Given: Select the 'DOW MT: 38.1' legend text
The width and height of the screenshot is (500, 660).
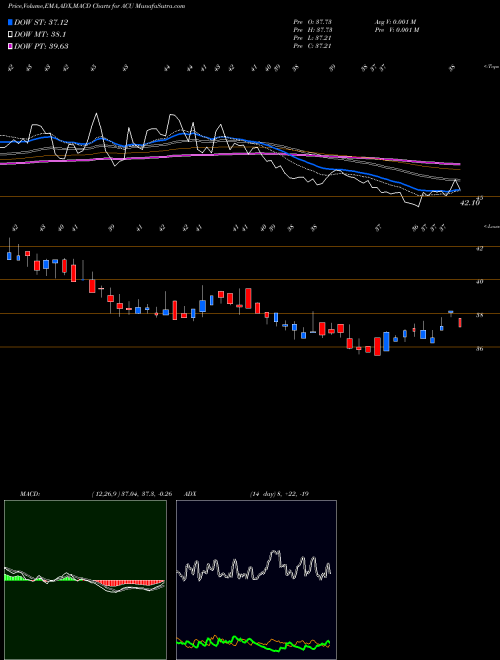Looking at the screenshot, I should click(40, 35).
